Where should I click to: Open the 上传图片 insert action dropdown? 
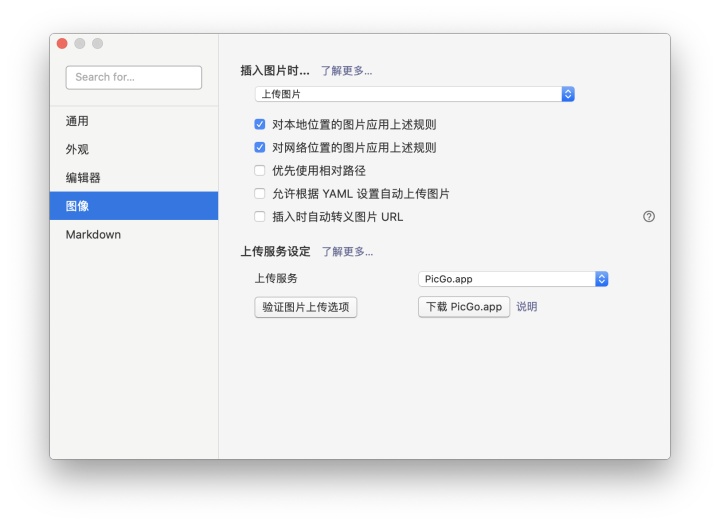pos(415,94)
